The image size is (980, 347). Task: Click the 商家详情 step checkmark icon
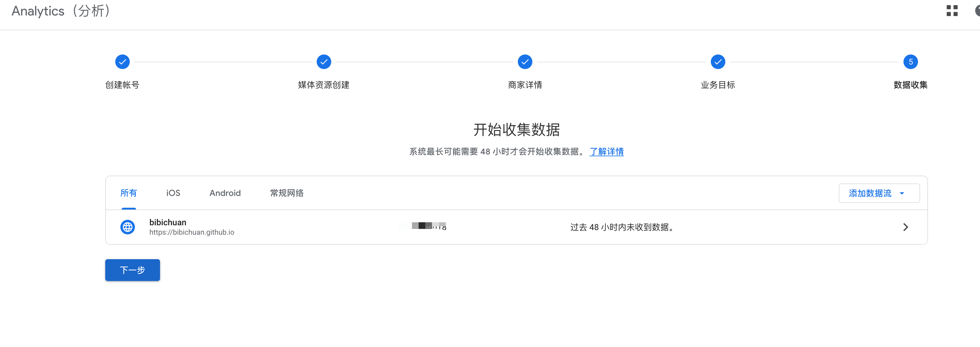click(x=524, y=62)
